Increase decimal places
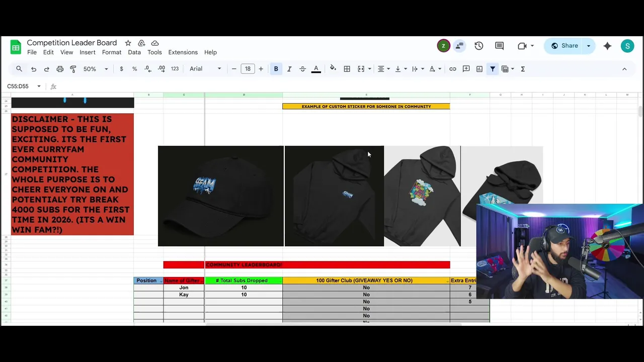This screenshot has height=362, width=644. [x=161, y=69]
